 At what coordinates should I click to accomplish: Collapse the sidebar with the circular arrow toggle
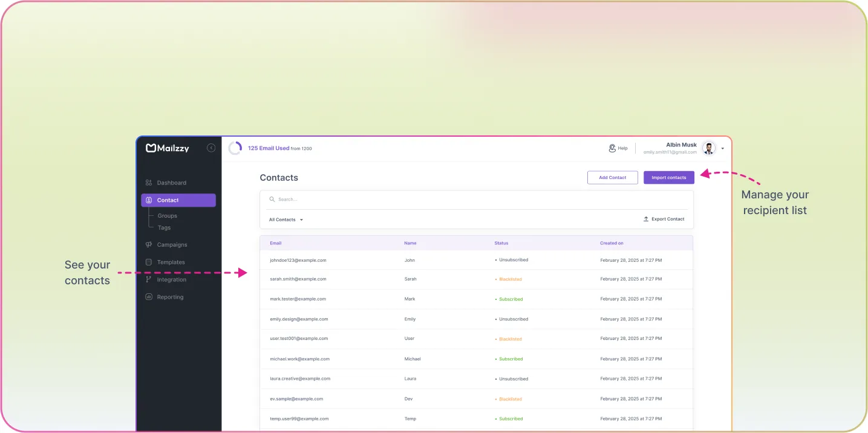(211, 147)
